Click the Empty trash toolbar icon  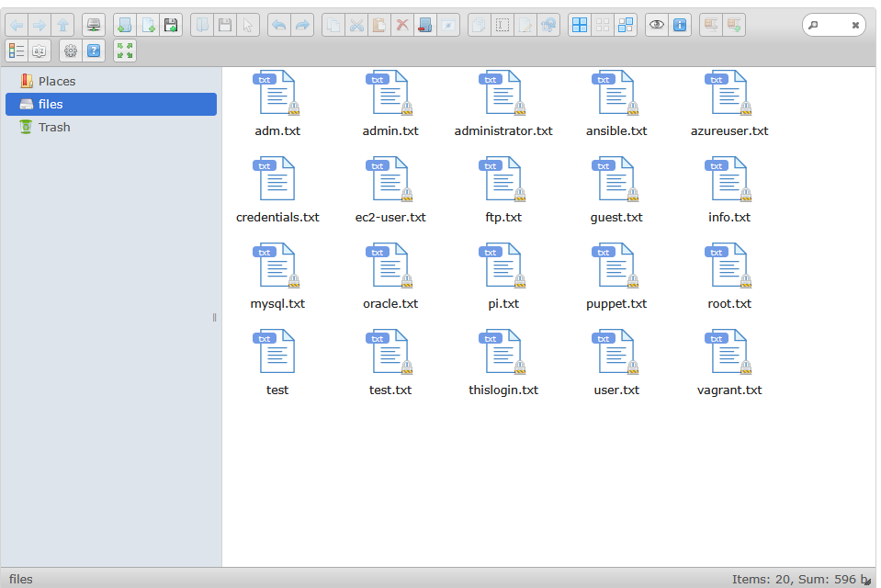pos(425,25)
